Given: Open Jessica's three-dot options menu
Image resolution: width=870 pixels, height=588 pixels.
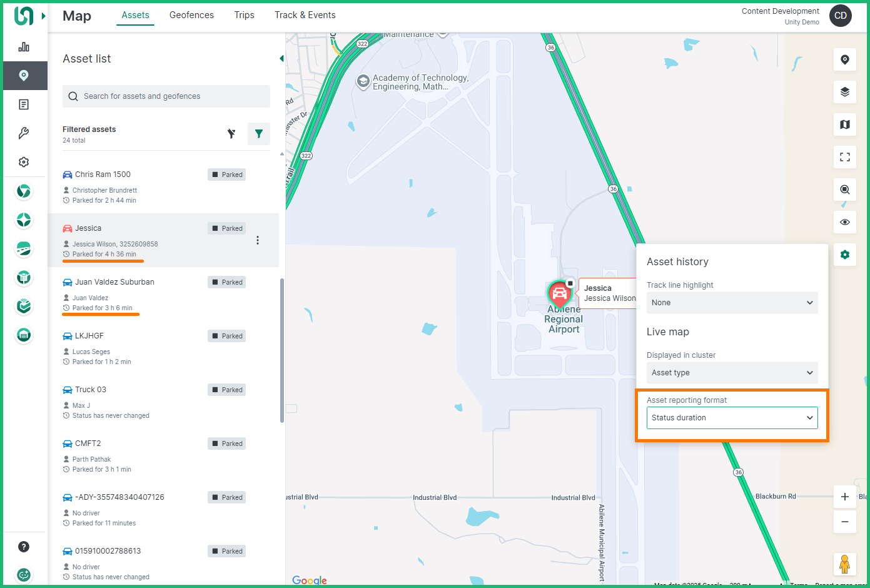Looking at the screenshot, I should 258,241.
